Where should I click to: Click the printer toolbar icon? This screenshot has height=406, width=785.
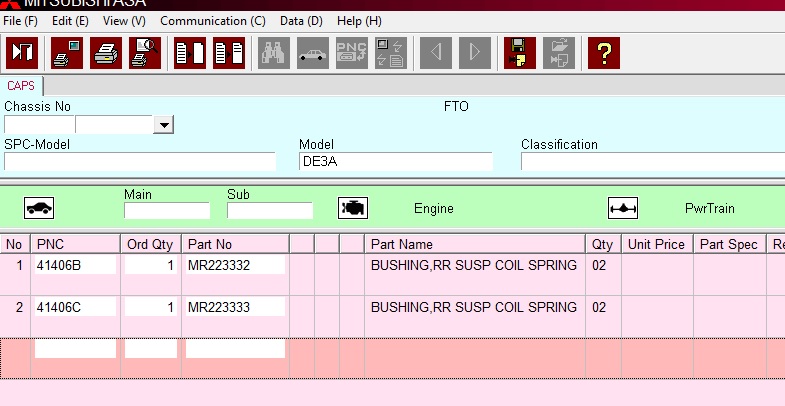coord(106,53)
